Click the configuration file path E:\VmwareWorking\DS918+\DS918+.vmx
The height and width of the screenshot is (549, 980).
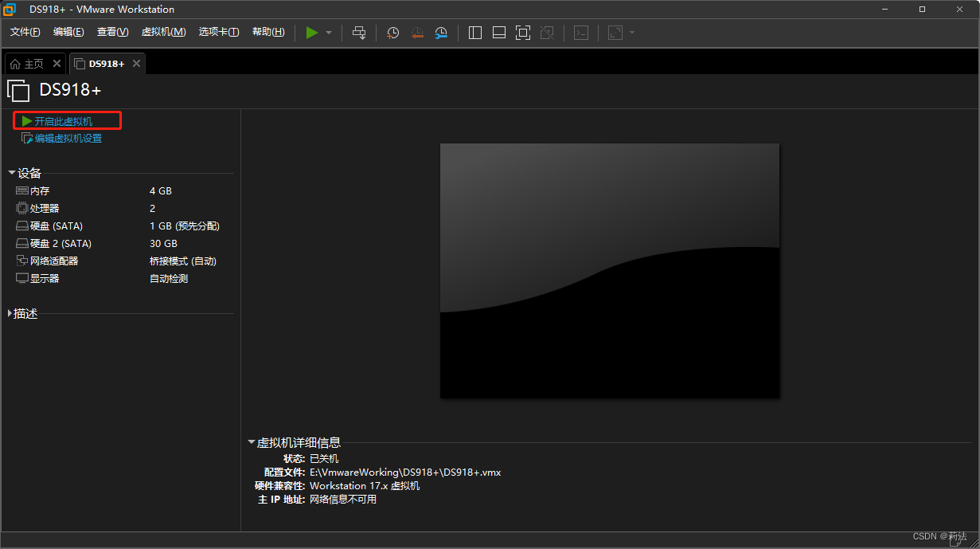[405, 473]
